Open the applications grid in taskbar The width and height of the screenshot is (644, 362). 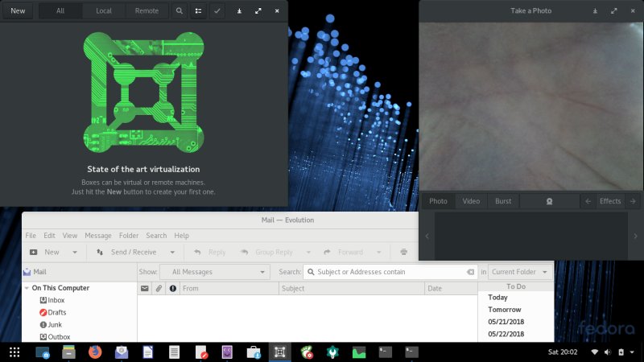tap(14, 352)
